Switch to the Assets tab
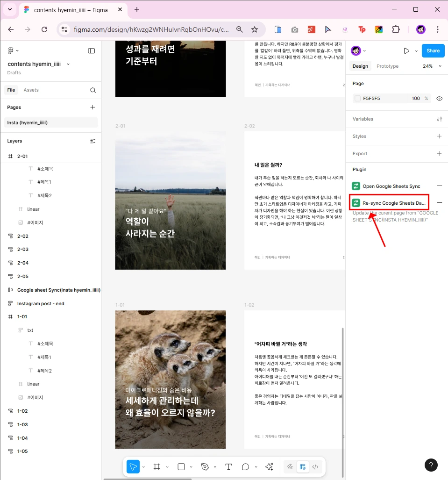Viewport: 448px width, 480px height. [31, 90]
